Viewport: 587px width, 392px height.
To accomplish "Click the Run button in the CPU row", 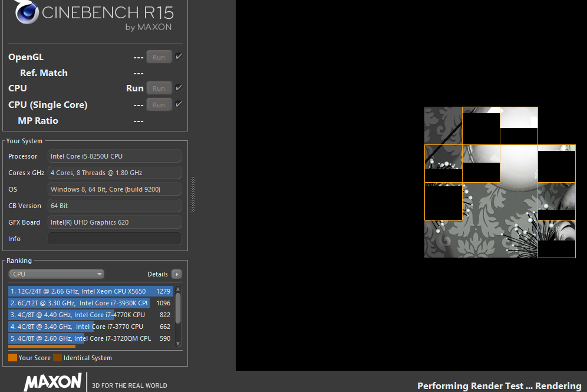I will [x=159, y=88].
